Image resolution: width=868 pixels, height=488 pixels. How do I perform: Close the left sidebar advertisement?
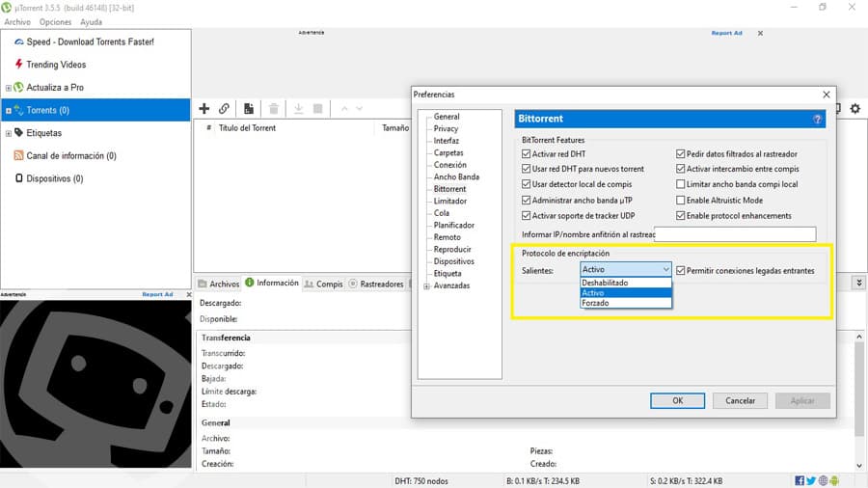[x=189, y=294]
